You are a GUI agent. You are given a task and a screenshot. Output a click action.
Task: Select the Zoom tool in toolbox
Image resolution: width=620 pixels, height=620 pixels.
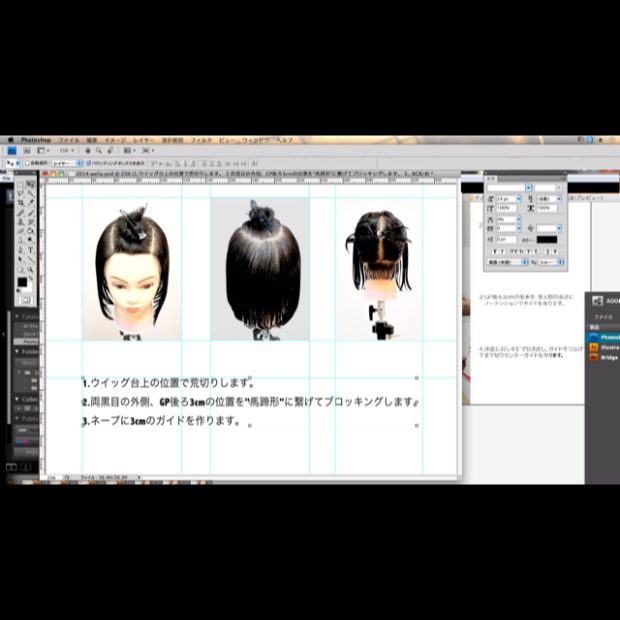(30, 270)
